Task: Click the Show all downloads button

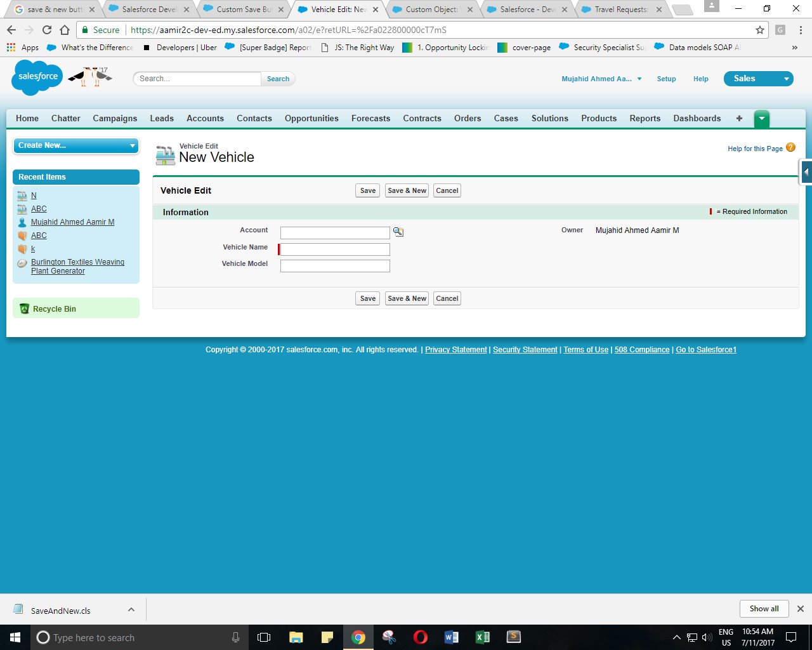Action: pos(764,609)
